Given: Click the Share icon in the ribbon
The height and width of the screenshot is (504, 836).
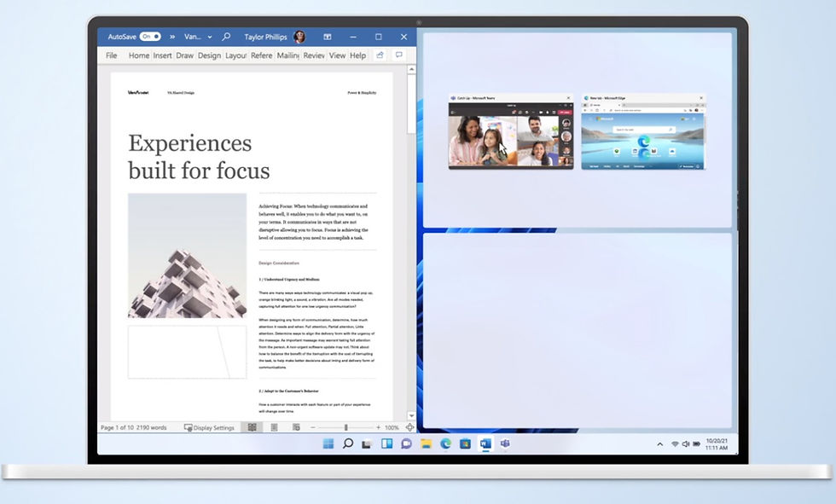Looking at the screenshot, I should (x=380, y=55).
